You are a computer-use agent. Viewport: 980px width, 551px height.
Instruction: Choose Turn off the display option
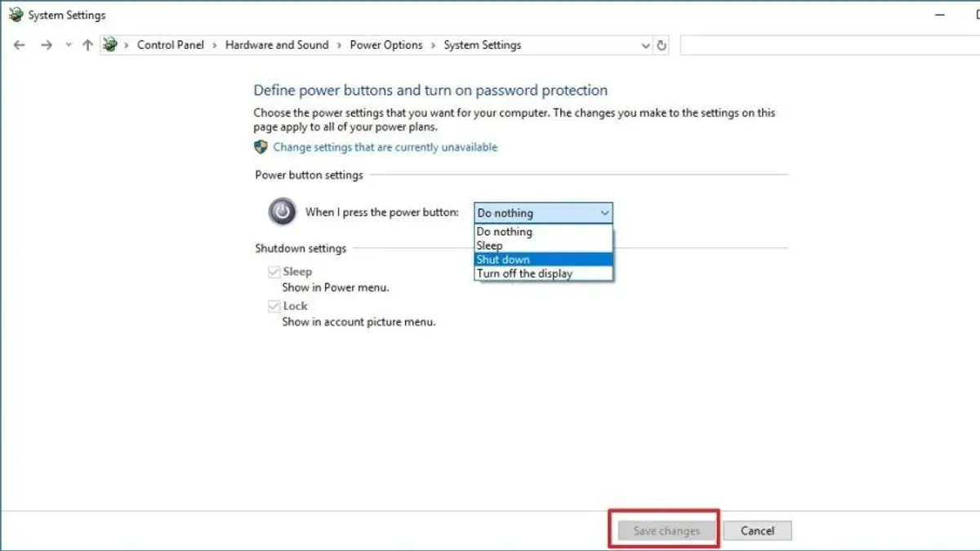click(x=543, y=273)
